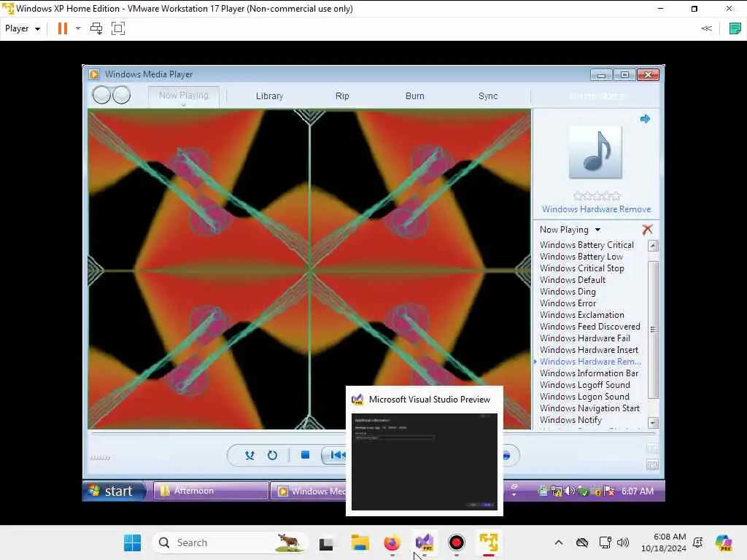Select Windows Battery Critical in the playlist
Viewport: 747px width, 560px height.
point(587,245)
